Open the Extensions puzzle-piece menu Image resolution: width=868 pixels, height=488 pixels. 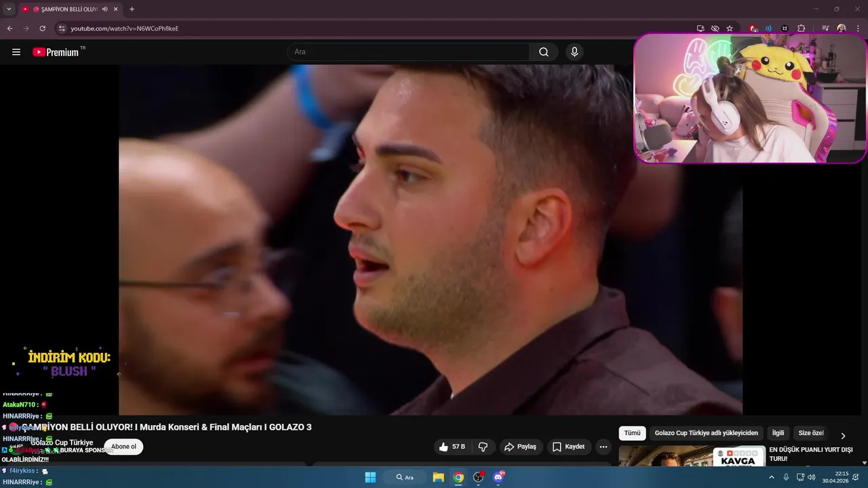point(801,28)
